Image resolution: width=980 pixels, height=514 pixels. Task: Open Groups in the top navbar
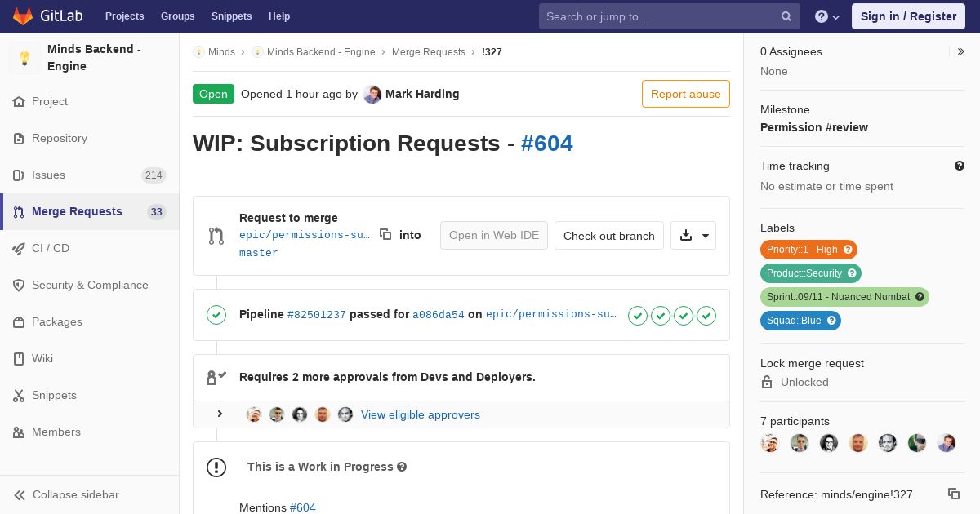coord(177,16)
